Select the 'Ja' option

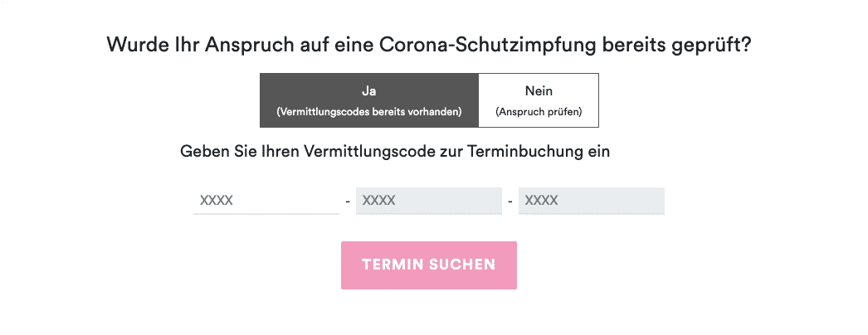(x=368, y=100)
